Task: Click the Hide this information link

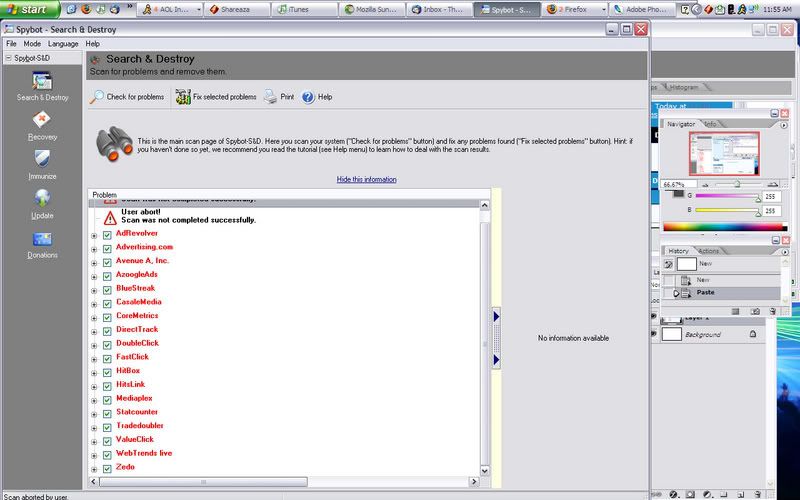Action: [366, 180]
